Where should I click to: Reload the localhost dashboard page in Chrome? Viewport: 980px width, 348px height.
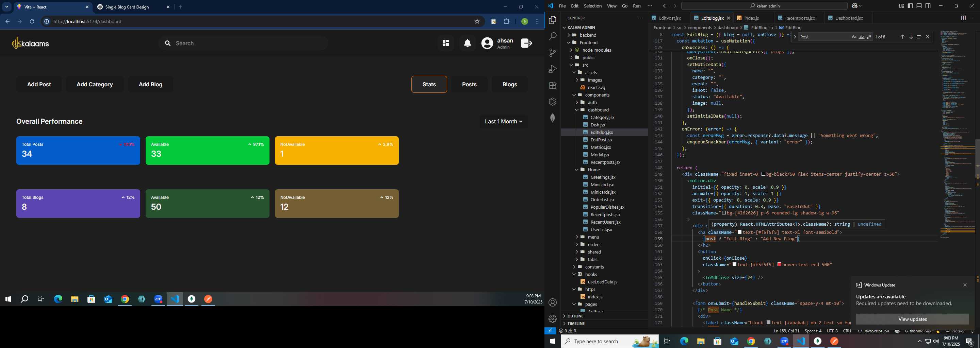point(32,22)
